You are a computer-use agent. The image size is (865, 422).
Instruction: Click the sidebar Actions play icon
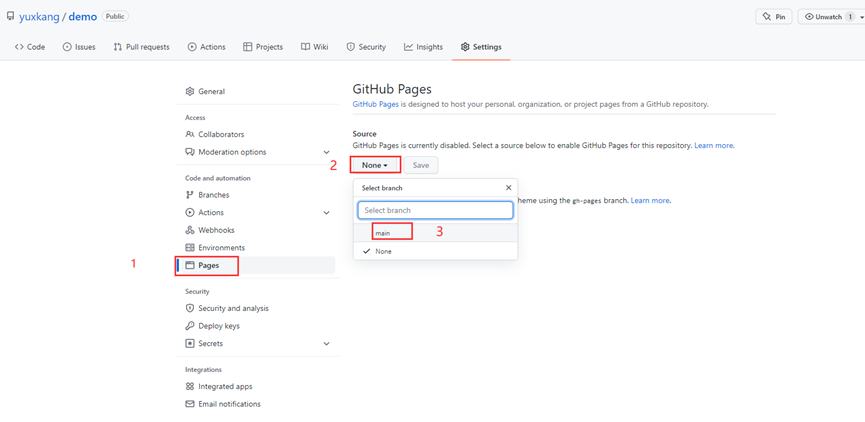(x=190, y=213)
